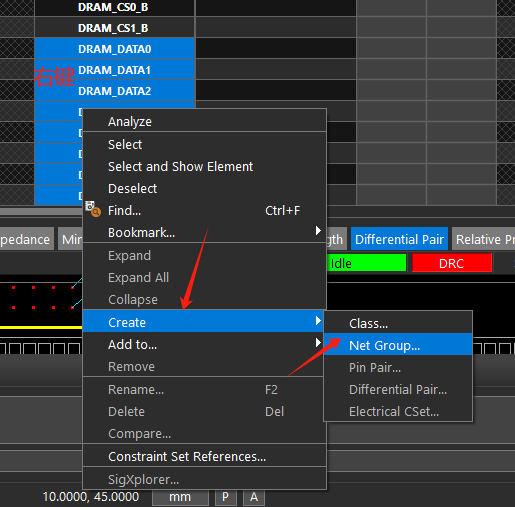515x507 pixels.
Task: Switch to the Impedance tab
Action: point(26,239)
